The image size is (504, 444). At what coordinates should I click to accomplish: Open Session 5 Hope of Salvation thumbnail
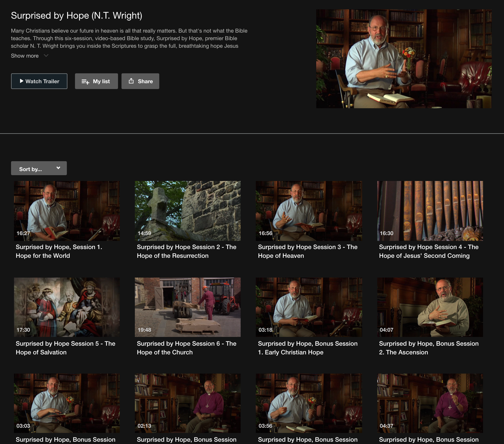pos(67,307)
